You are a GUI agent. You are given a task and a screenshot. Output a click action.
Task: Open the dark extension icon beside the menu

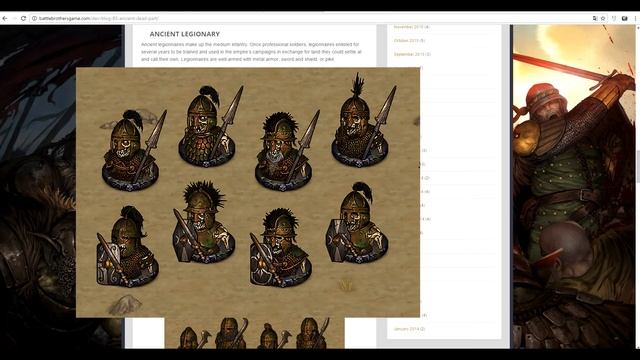(624, 18)
